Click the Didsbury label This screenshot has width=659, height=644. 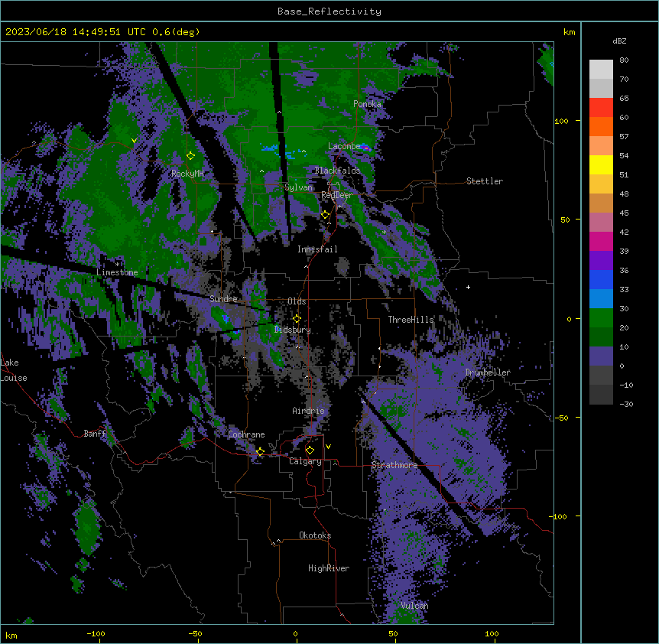point(293,330)
